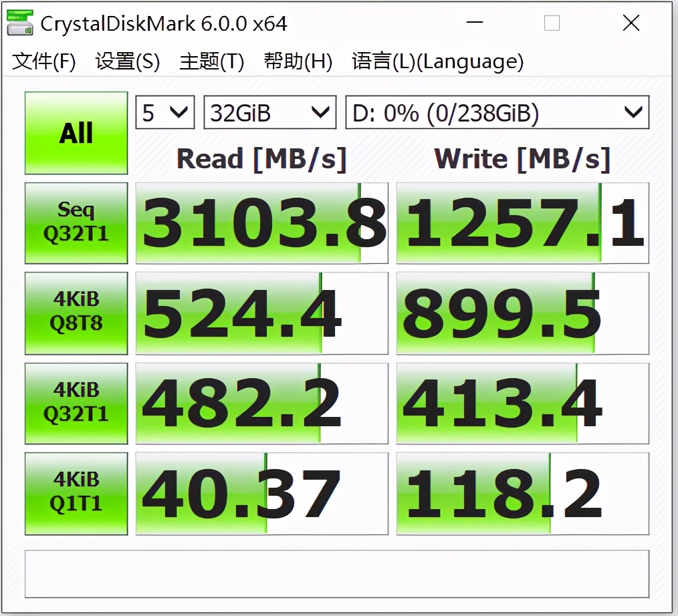Select the 4KiB Q1T1 Write result of 118.2

pyautogui.click(x=522, y=493)
